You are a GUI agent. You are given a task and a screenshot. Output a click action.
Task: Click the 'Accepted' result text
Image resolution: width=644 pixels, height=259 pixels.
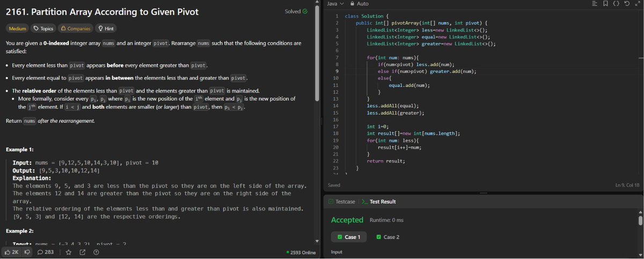click(347, 220)
